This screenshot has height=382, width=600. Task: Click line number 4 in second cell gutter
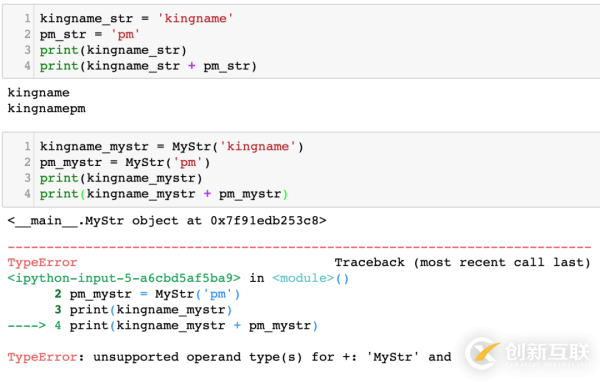[x=28, y=194]
